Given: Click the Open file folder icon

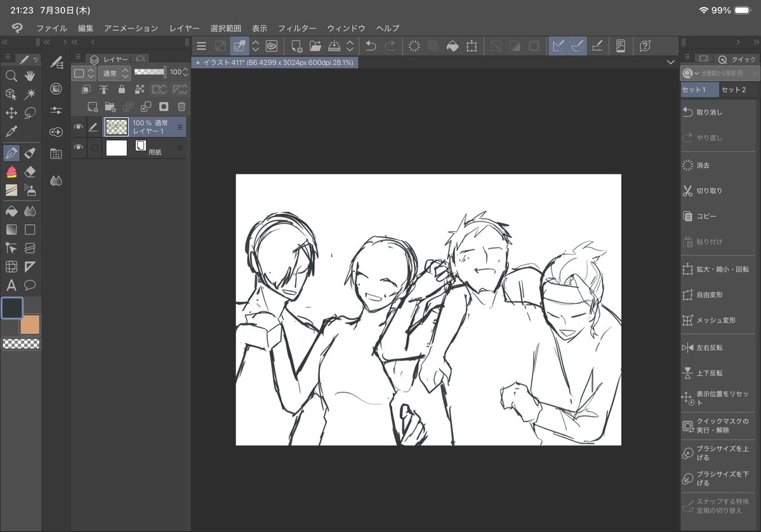Looking at the screenshot, I should pos(315,46).
